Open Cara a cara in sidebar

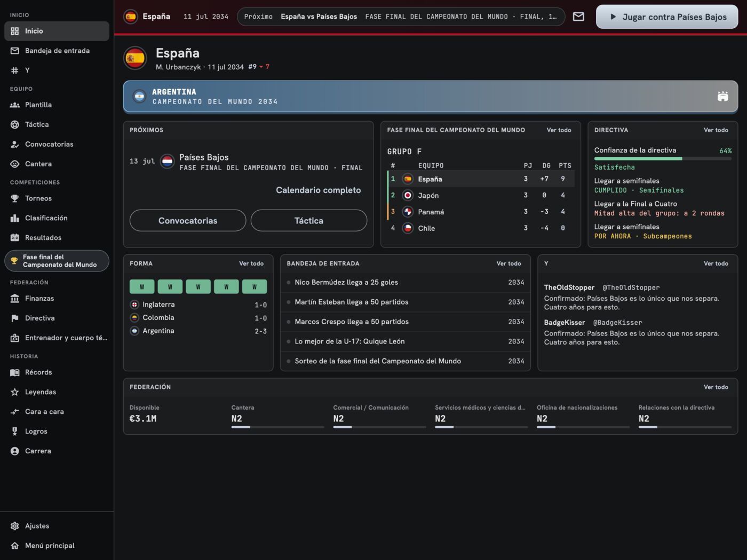[x=57, y=412]
